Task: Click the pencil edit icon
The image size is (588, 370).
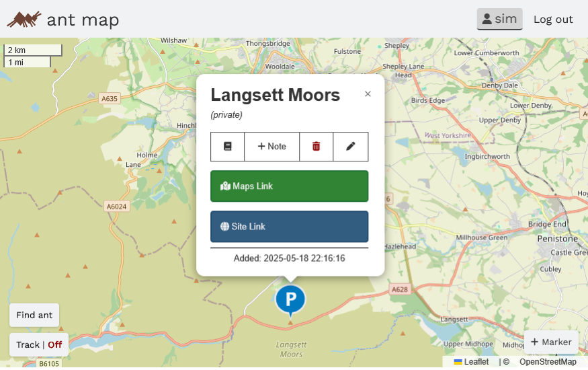Action: click(350, 147)
